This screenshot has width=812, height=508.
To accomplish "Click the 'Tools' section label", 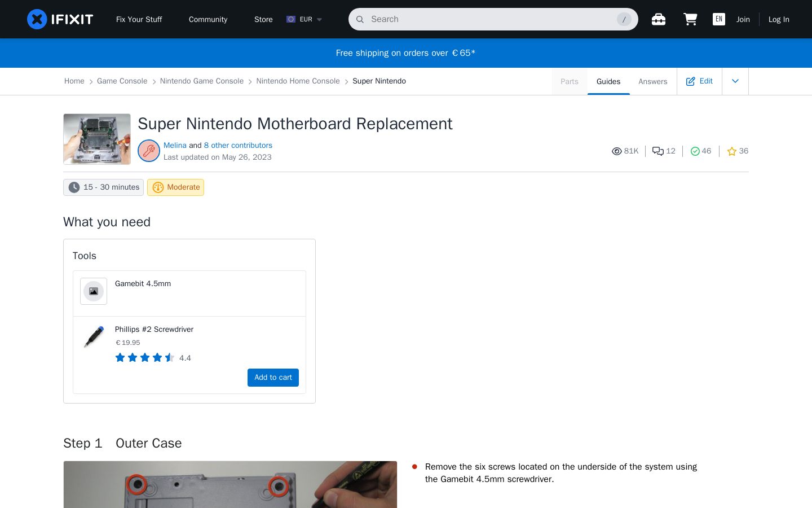I will [85, 256].
